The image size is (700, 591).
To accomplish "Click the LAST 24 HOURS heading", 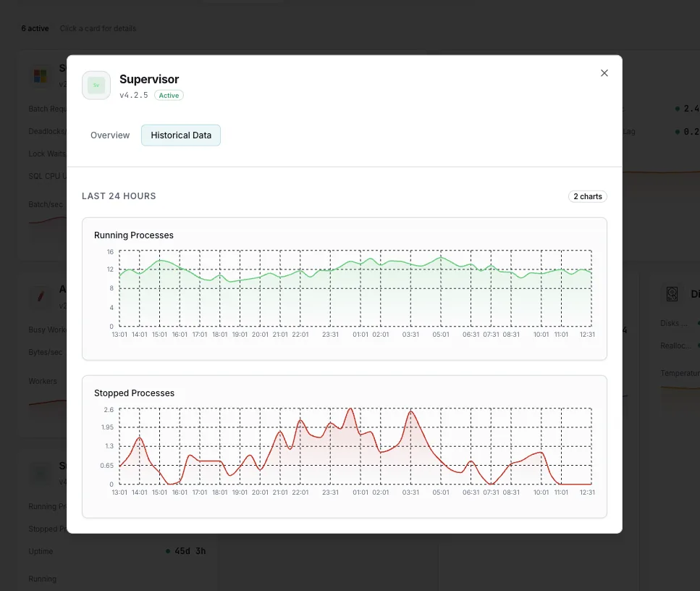I will point(119,196).
